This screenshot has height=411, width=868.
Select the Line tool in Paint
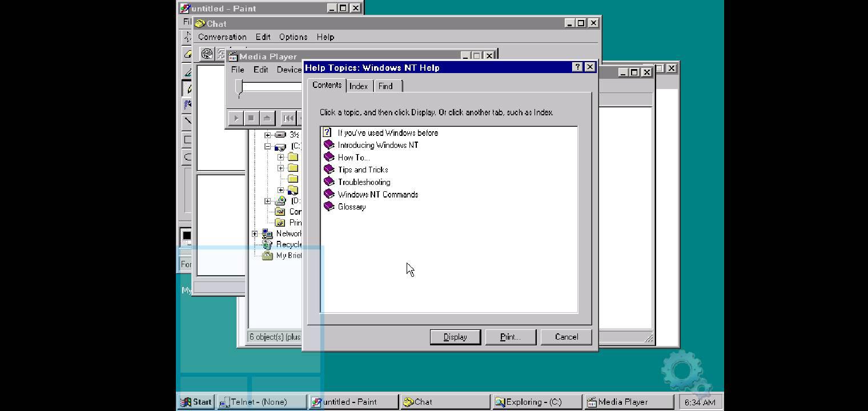pyautogui.click(x=187, y=121)
